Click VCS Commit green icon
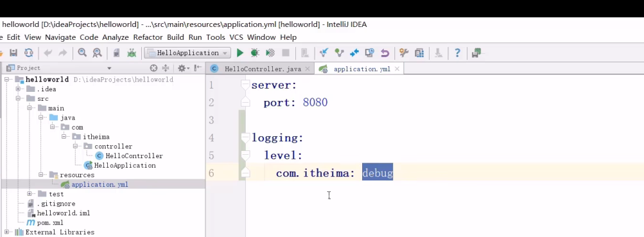Image resolution: width=644 pixels, height=237 pixels. pyautogui.click(x=339, y=53)
